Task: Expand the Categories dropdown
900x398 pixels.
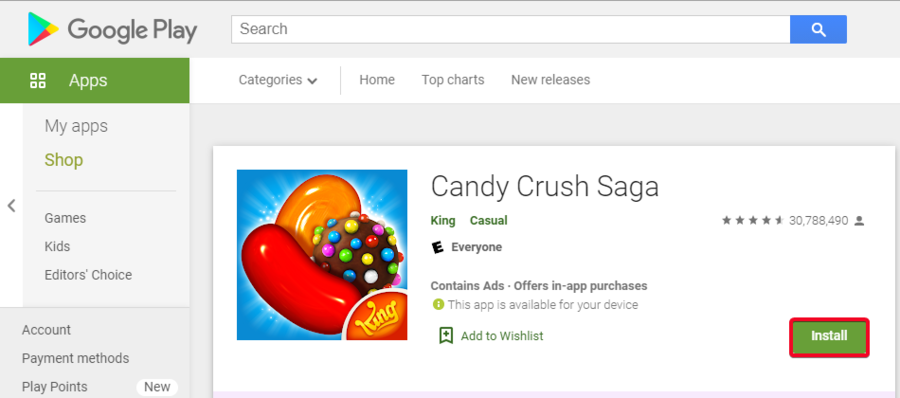Action: pyautogui.click(x=278, y=80)
